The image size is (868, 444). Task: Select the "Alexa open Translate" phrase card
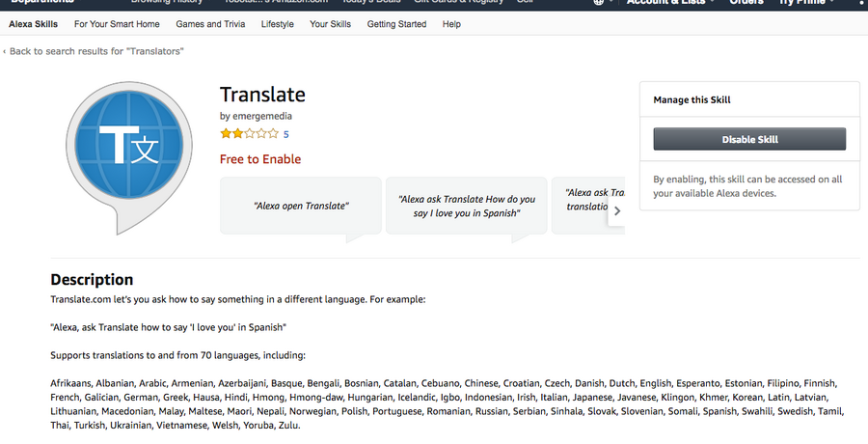coord(301,206)
